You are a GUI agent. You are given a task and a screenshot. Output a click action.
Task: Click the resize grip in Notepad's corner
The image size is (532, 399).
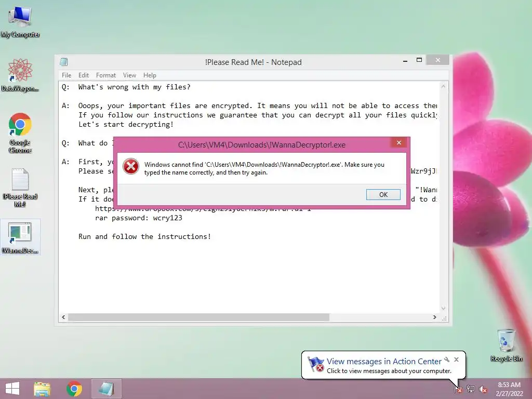click(444, 318)
